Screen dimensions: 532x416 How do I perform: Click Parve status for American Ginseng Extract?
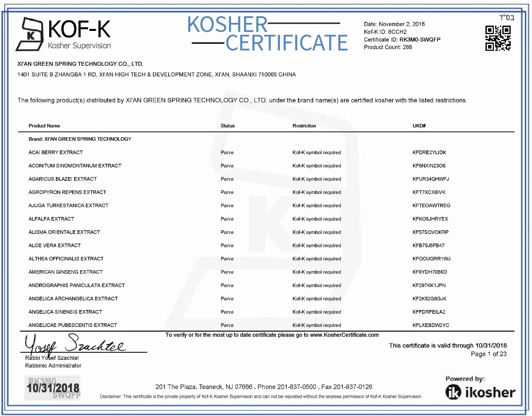[227, 272]
